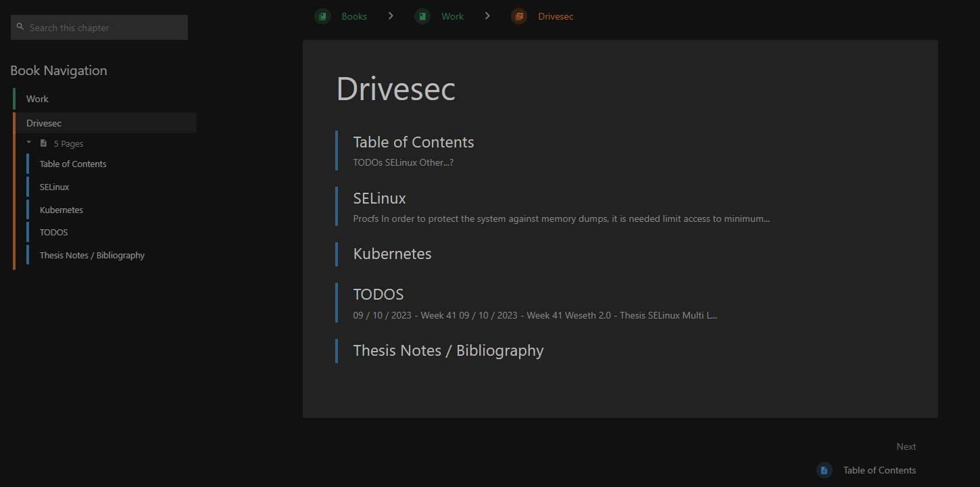The image size is (980, 487).
Task: Open Work in Book Navigation
Action: [x=37, y=99]
